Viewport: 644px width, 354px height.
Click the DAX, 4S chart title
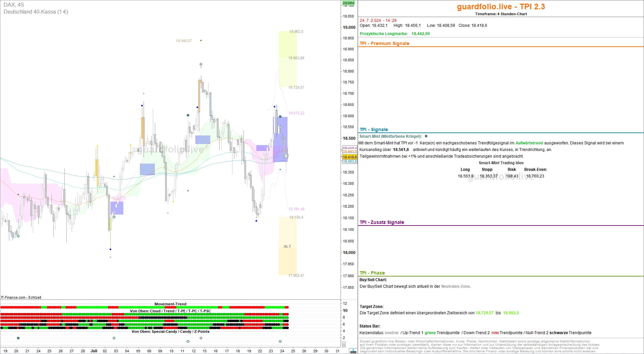click(14, 5)
